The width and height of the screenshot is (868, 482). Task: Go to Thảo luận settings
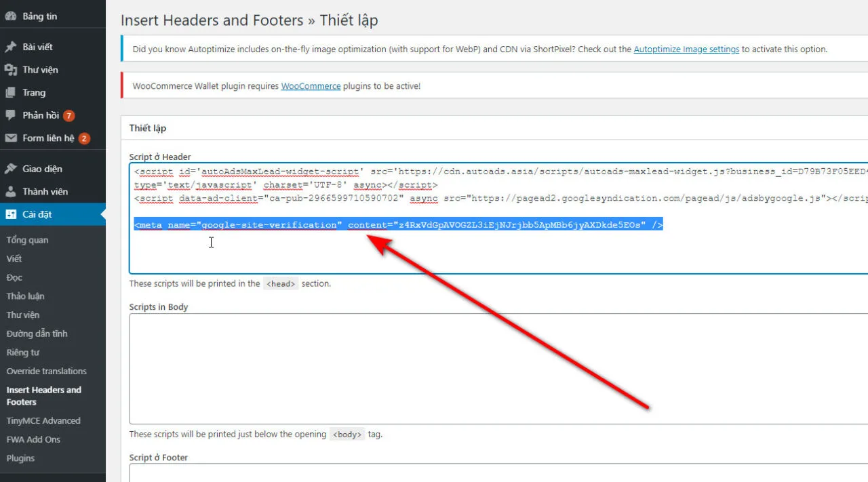pyautogui.click(x=25, y=296)
